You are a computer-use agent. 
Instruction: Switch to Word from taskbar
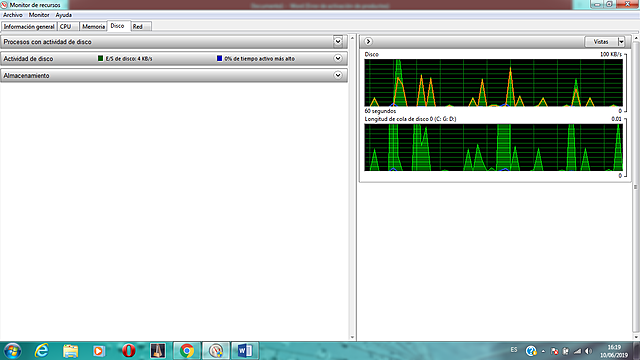coord(245,351)
